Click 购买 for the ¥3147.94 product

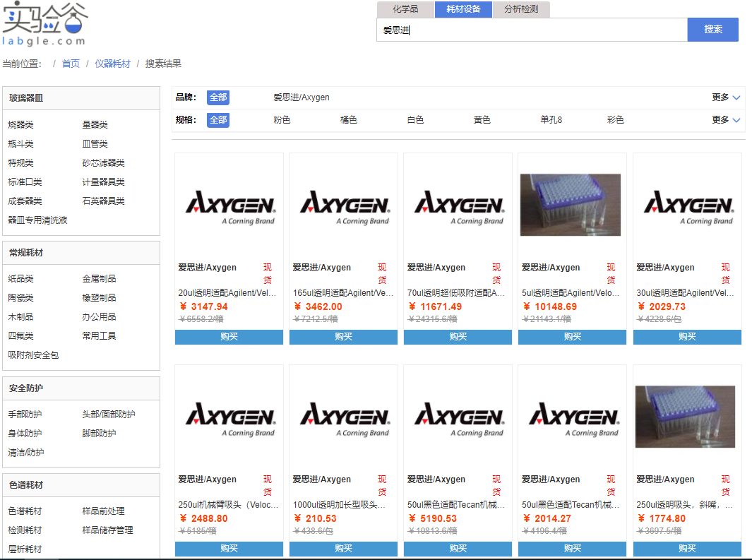click(x=229, y=337)
